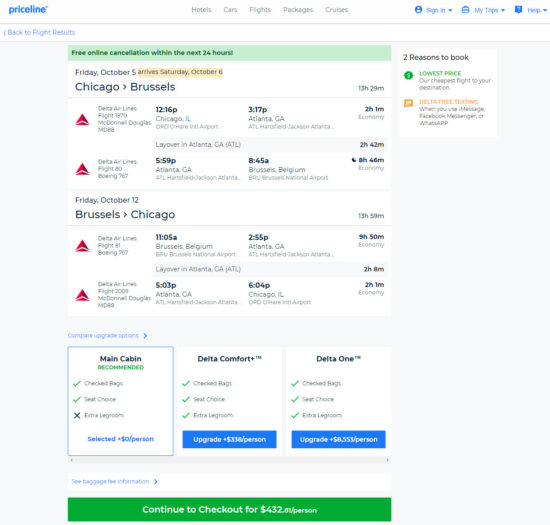
Task: Click the Delta One card title
Action: (x=338, y=359)
